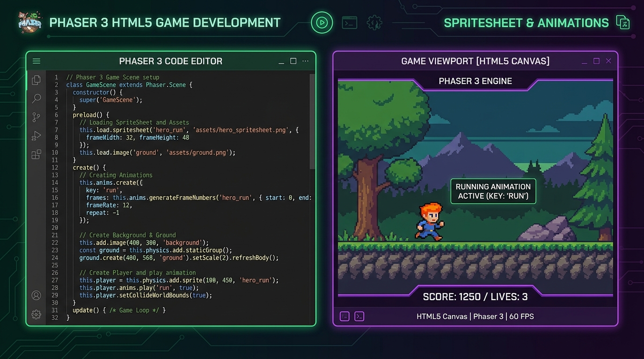Click the 'this.physics.add.sprite(100, 450' line
Screen dimensions: 644x359
point(179,280)
